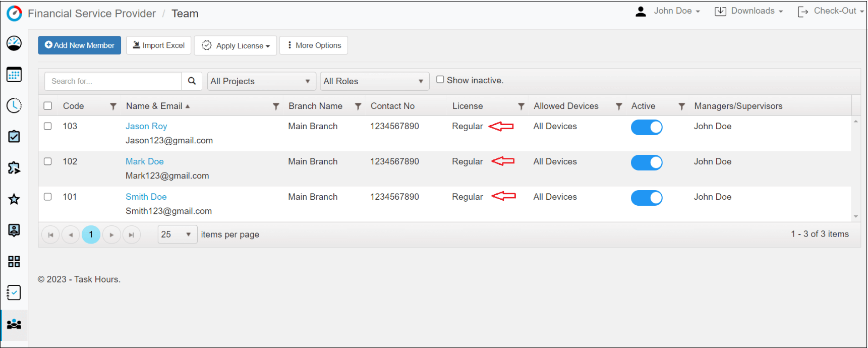Open Mark Doe's member profile link
Viewport: 868px width, 348px height.
(145, 161)
